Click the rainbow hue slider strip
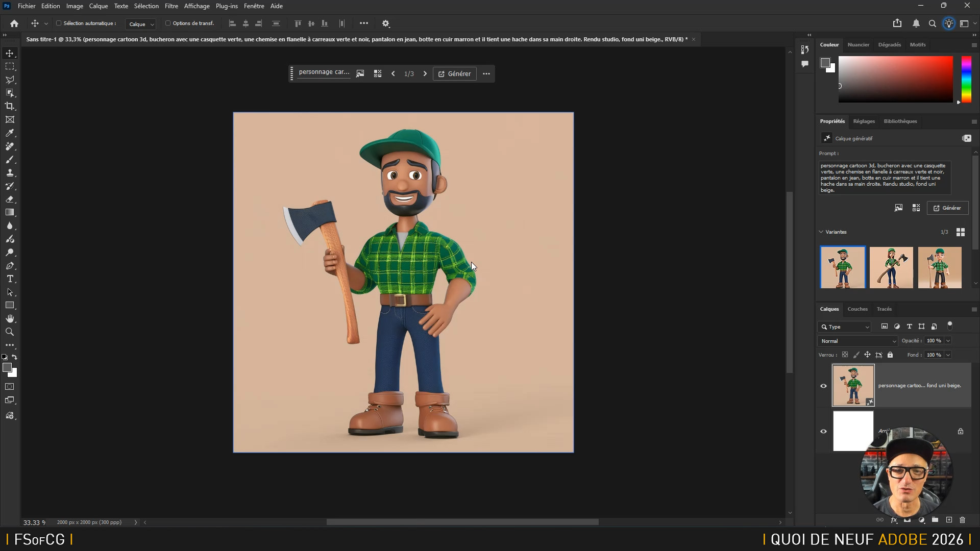 point(966,79)
